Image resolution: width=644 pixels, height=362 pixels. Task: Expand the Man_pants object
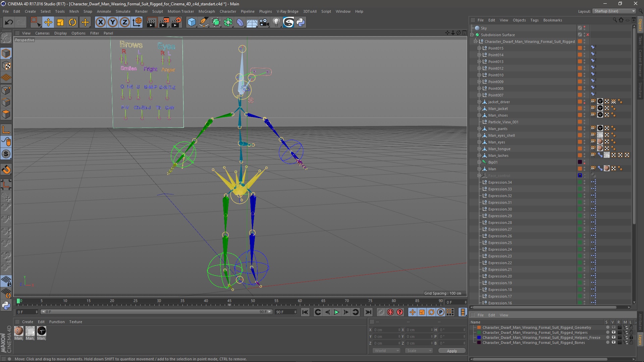point(479,129)
